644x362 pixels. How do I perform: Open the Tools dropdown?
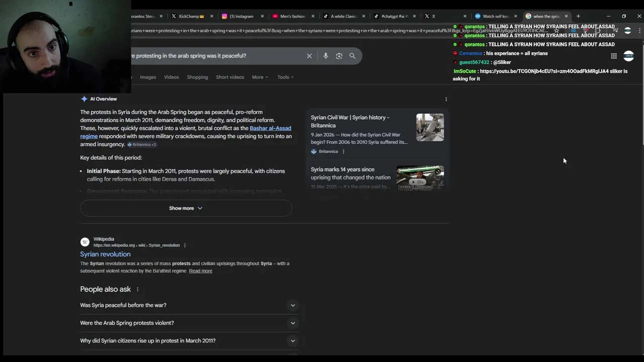point(285,77)
